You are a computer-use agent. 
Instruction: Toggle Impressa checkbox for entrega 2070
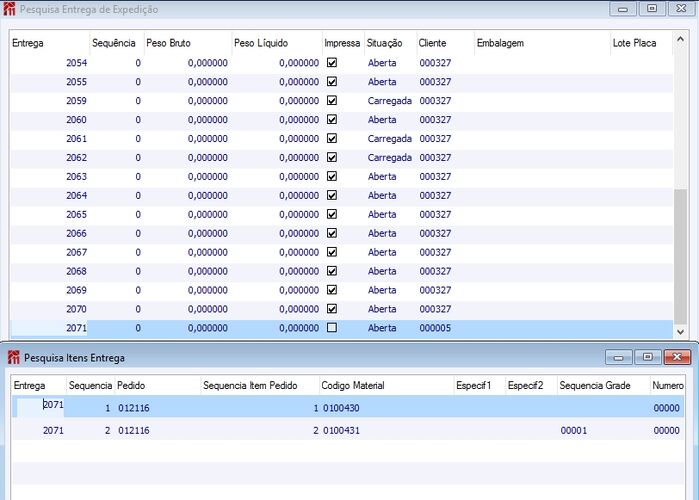(332, 309)
